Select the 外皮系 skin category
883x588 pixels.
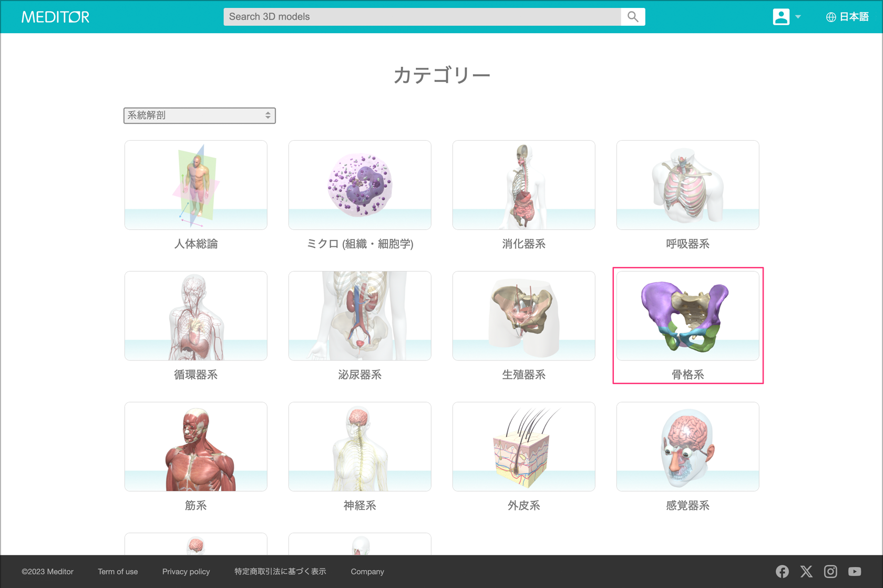523,447
